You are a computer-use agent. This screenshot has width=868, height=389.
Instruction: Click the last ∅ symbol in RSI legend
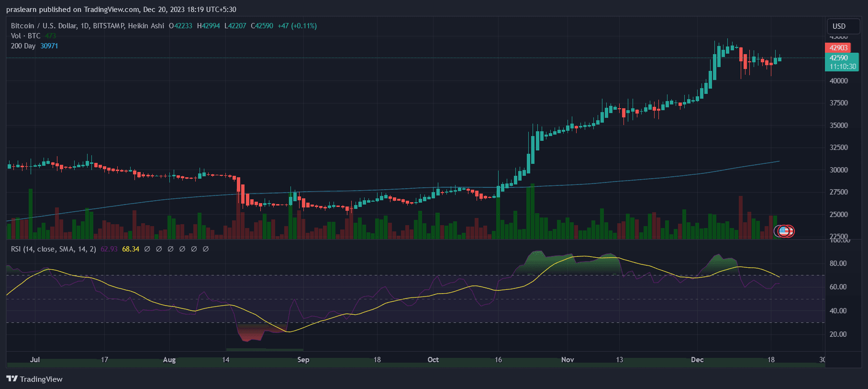tap(206, 249)
